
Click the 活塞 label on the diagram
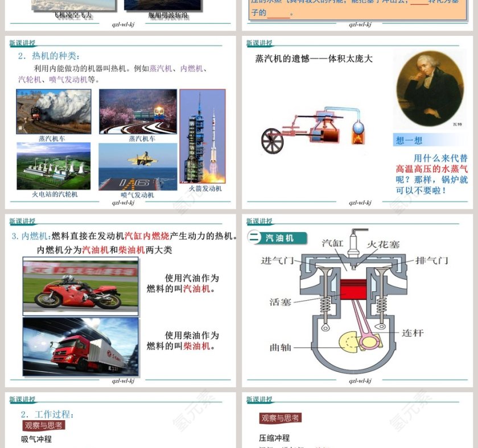280,302
